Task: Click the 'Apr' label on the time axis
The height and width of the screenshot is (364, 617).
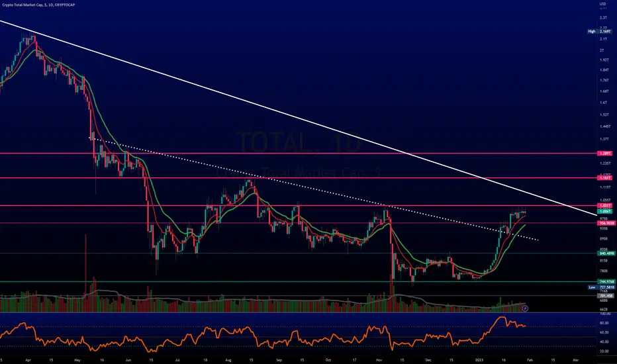Action: [28, 360]
